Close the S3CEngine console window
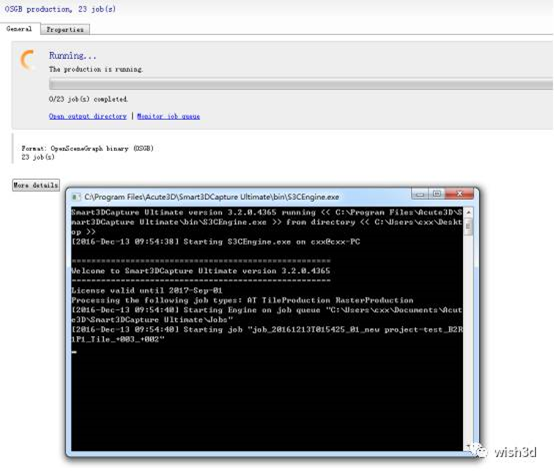 [x=459, y=194]
